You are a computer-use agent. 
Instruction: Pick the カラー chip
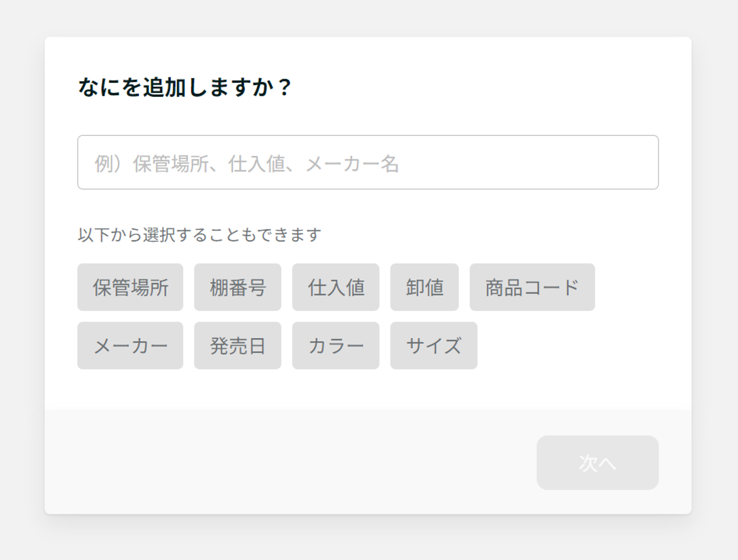(x=336, y=346)
